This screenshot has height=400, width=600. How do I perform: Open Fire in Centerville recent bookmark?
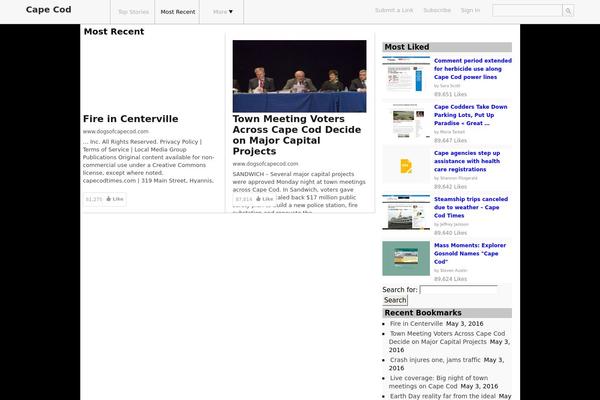point(416,323)
